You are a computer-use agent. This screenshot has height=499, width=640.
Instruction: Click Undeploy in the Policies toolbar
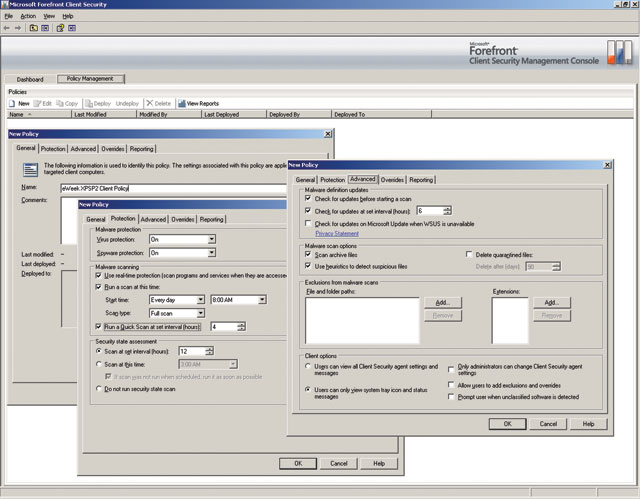click(127, 104)
